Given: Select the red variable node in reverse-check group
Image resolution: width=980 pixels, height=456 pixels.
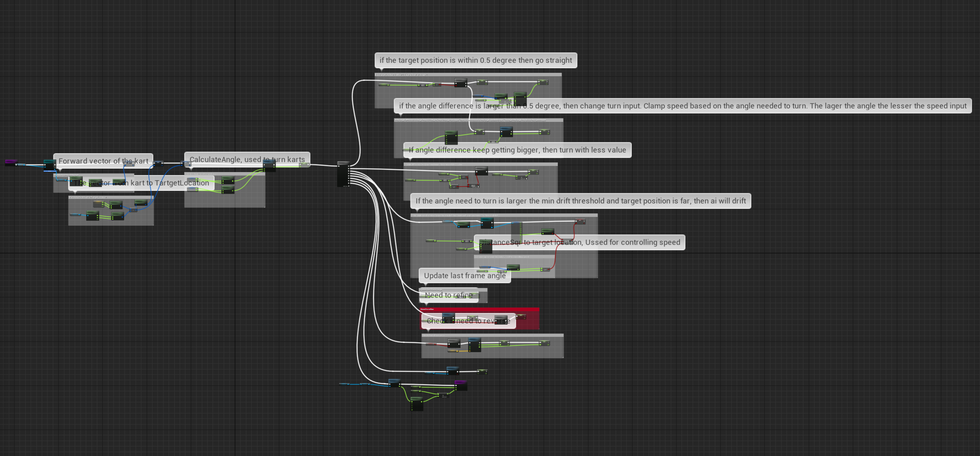Looking at the screenshot, I should click(431, 344).
